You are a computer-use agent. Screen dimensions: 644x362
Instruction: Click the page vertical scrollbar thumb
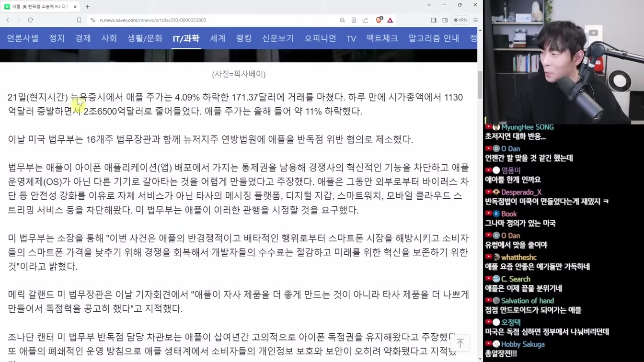[x=480, y=84]
